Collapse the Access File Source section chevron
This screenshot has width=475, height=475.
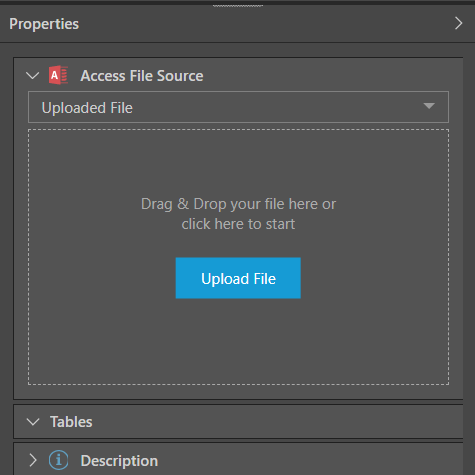pos(33,76)
